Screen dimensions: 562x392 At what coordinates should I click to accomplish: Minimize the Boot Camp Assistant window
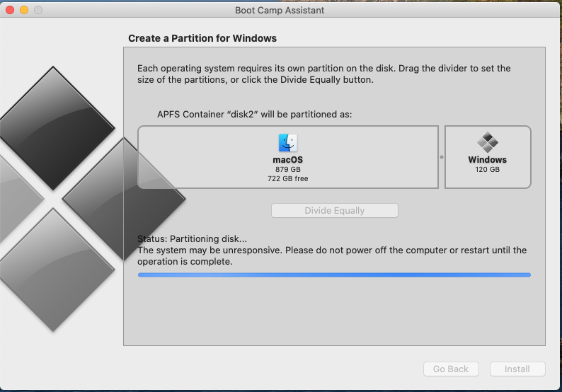pos(24,10)
